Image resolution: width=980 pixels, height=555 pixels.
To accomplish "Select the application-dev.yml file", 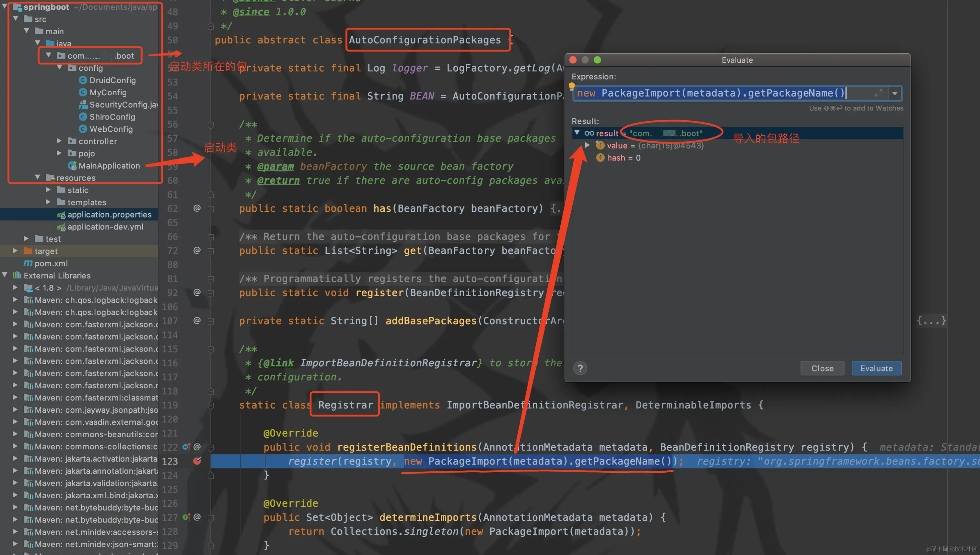I will point(105,227).
